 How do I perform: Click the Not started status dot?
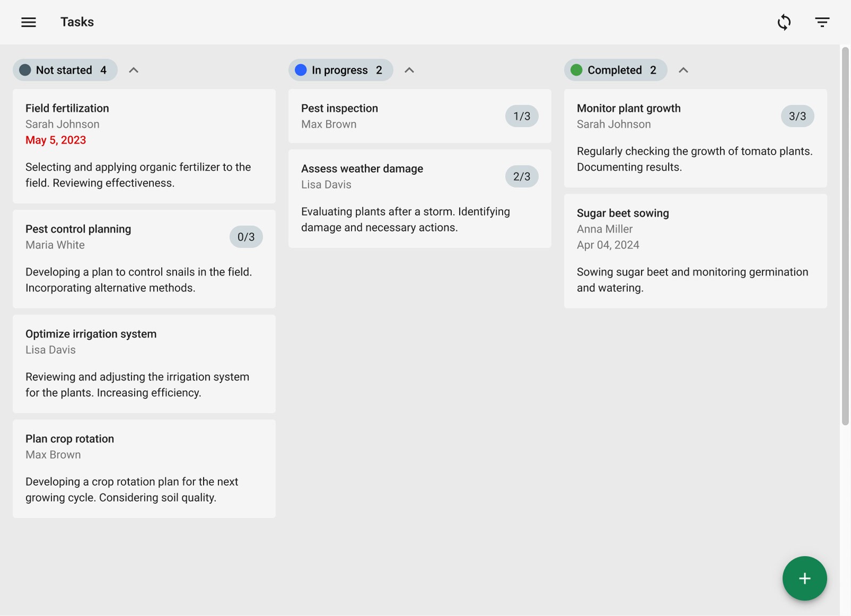[x=24, y=70]
